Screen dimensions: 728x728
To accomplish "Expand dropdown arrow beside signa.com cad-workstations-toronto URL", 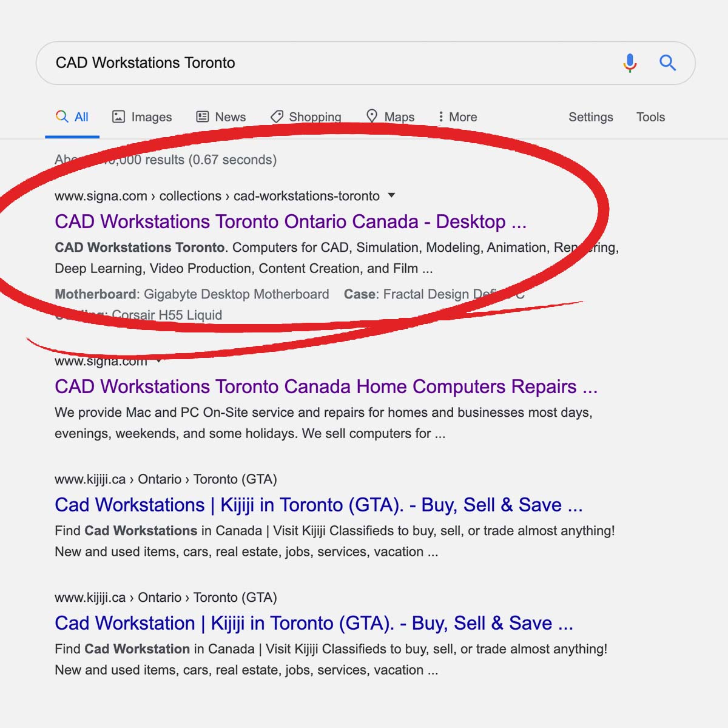I will (x=391, y=195).
